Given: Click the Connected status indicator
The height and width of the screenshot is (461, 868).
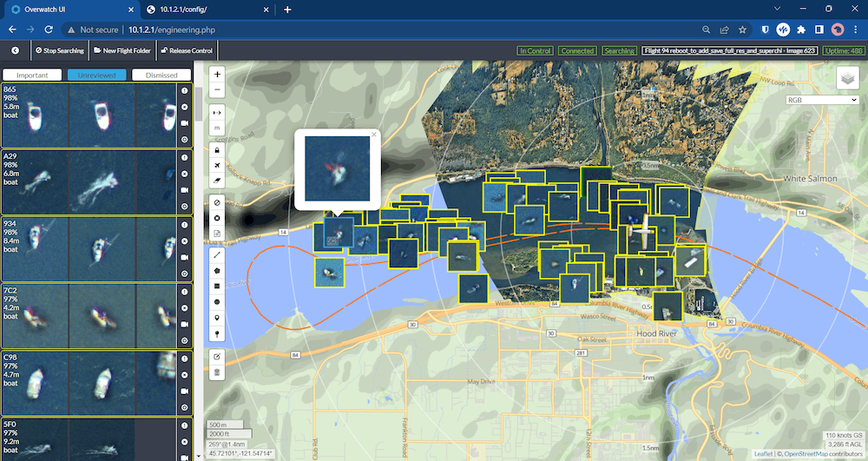Looking at the screenshot, I should point(577,50).
